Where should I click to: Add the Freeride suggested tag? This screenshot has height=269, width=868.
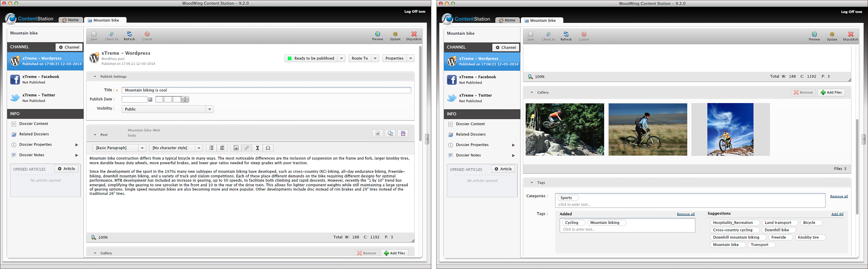point(779,237)
